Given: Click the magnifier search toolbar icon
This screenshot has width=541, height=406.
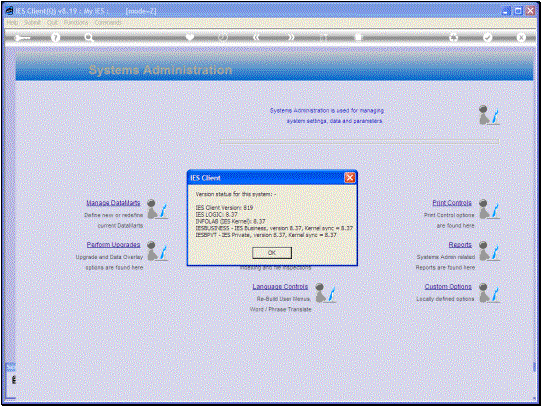Looking at the screenshot, I should pos(89,37).
